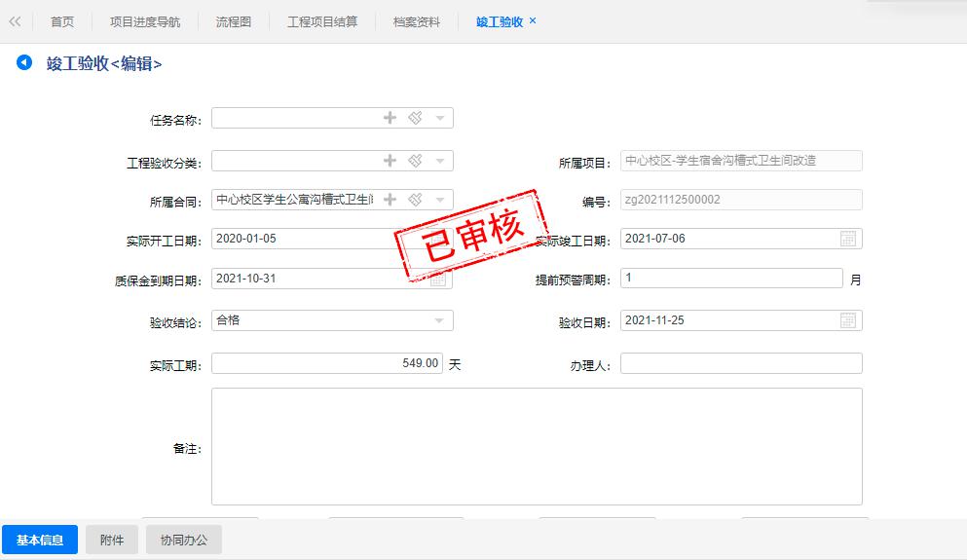This screenshot has width=967, height=560.
Task: Expand the 工程验收分类 dropdown arrow
Action: [x=440, y=161]
